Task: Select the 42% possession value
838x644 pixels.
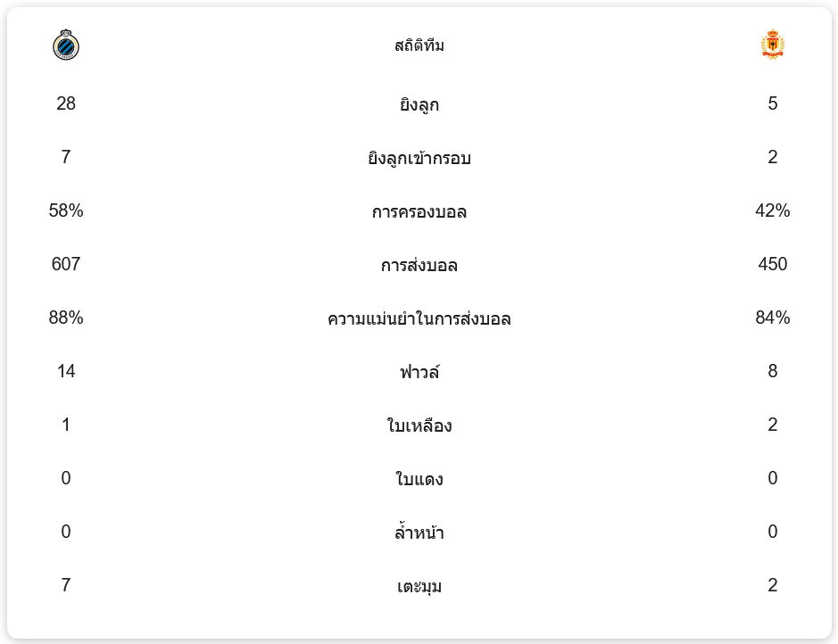Action: tap(772, 211)
